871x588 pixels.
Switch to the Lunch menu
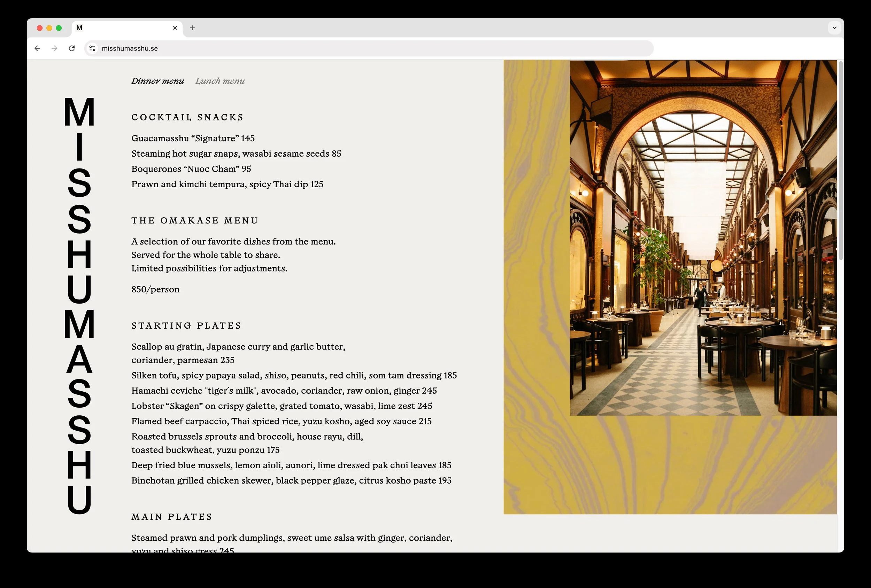coord(219,81)
